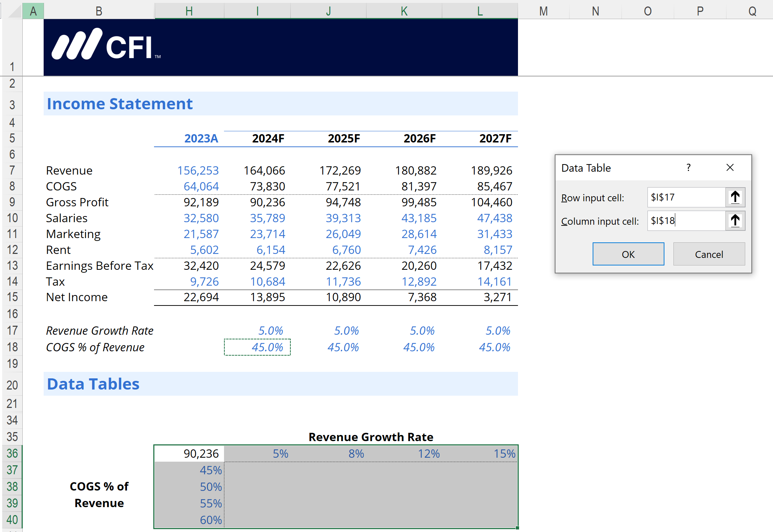The height and width of the screenshot is (532, 773).
Task: Close the Data Table dialog
Action: pyautogui.click(x=730, y=168)
